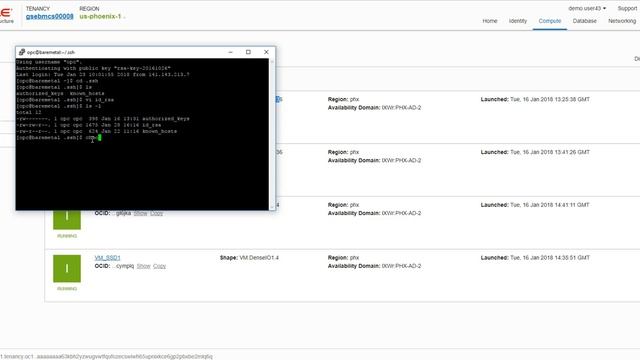Click the 'known_hosts' line in terminal ls -l output
The width and height of the screenshot is (640, 360).
[97, 131]
